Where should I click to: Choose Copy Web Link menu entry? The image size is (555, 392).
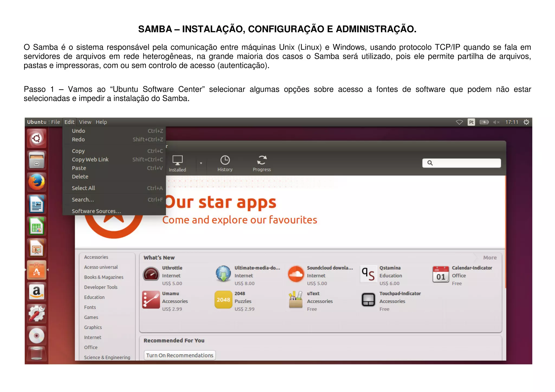(x=90, y=160)
